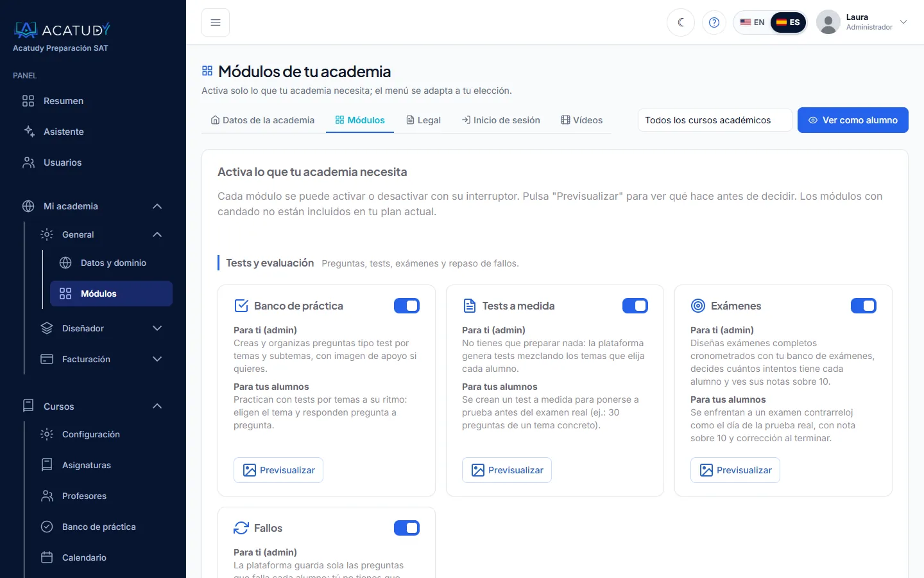Open the help question mark icon
This screenshot has width=924, height=578.
(714, 22)
